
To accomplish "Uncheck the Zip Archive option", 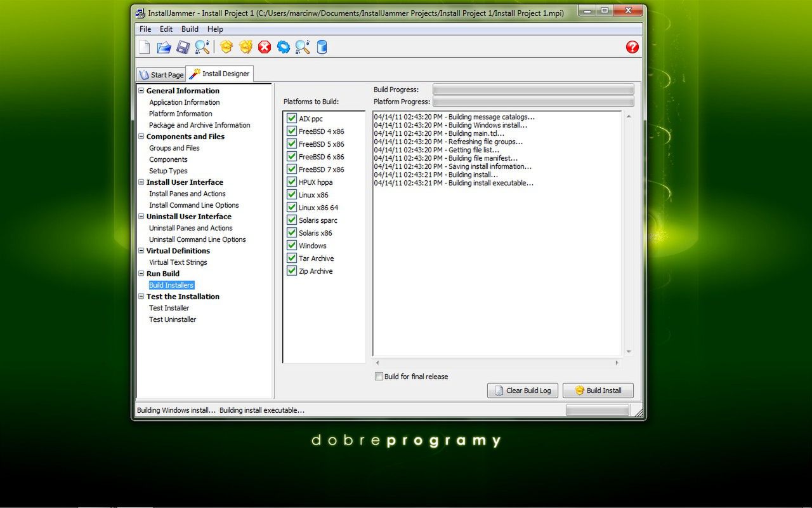I will [292, 271].
